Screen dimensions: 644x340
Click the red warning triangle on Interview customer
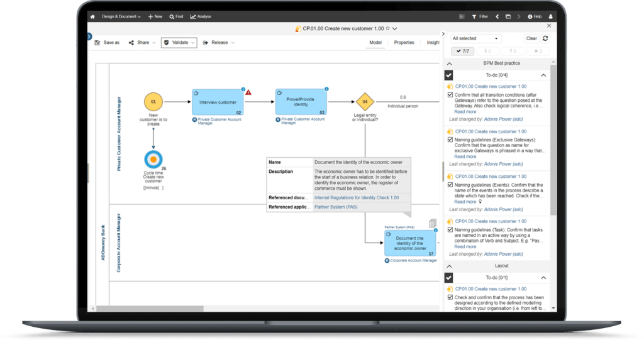click(x=248, y=92)
